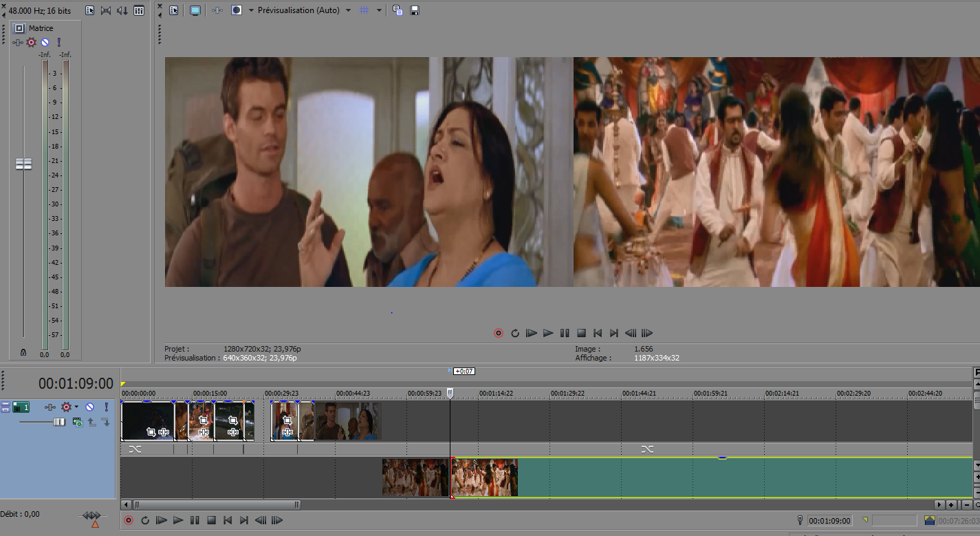Open project video properties in preview toolbar
Viewport: 980px width, 536px height.
pyautogui.click(x=173, y=10)
